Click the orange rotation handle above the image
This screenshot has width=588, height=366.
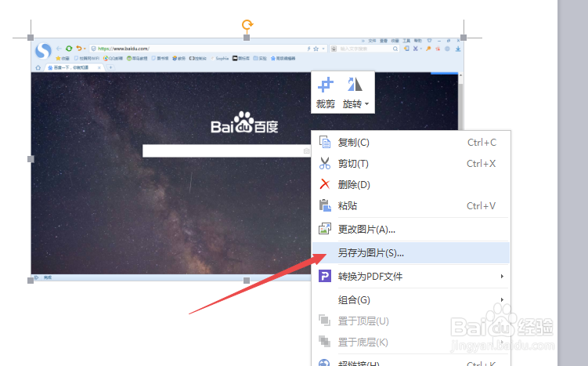tap(247, 25)
